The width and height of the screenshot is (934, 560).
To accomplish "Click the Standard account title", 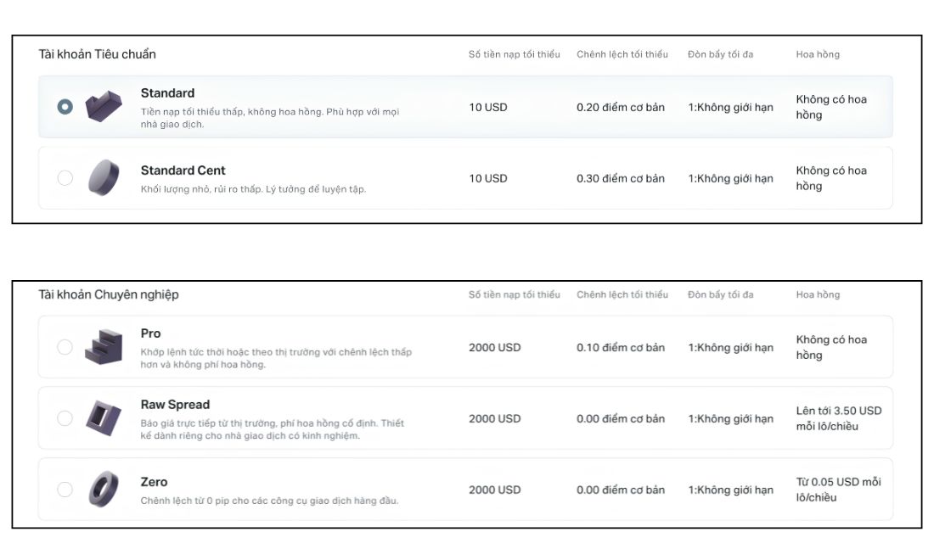I will coord(167,93).
